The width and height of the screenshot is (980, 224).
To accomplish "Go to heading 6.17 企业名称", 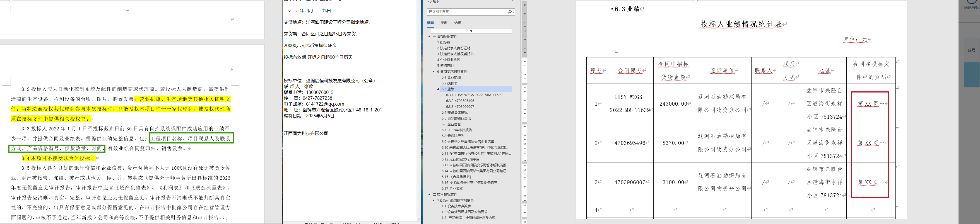I will tap(452, 188).
